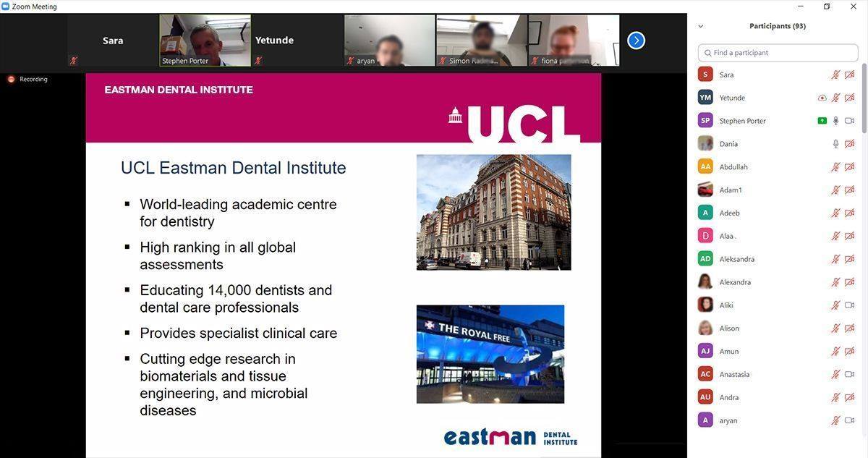The height and width of the screenshot is (458, 868).
Task: Click the Royal Free hospital photo on the slide
Action: point(490,354)
